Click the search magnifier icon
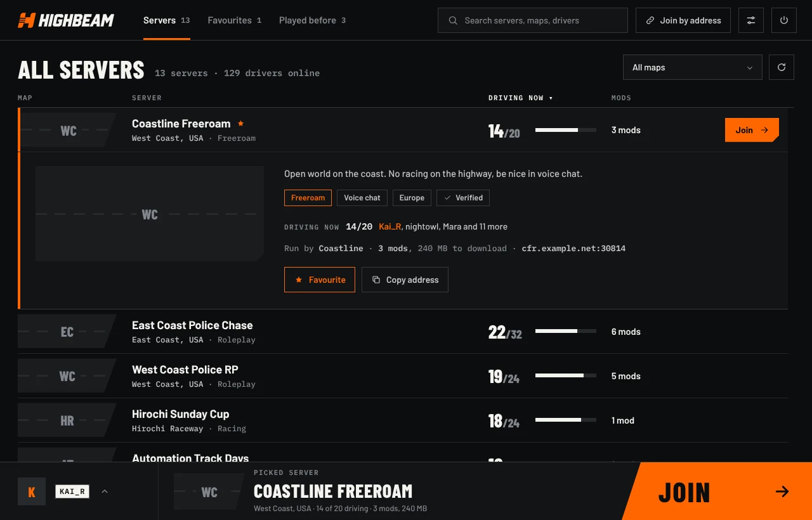Image resolution: width=812 pixels, height=520 pixels. [x=453, y=20]
